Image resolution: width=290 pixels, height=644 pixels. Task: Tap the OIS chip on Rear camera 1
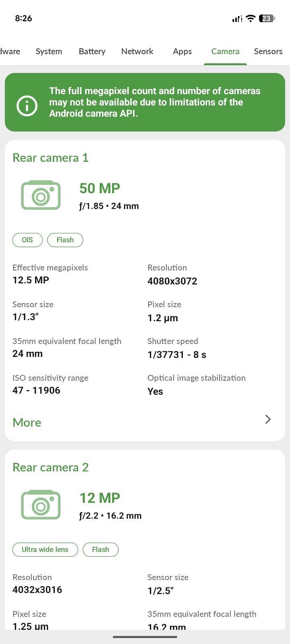pyautogui.click(x=27, y=240)
